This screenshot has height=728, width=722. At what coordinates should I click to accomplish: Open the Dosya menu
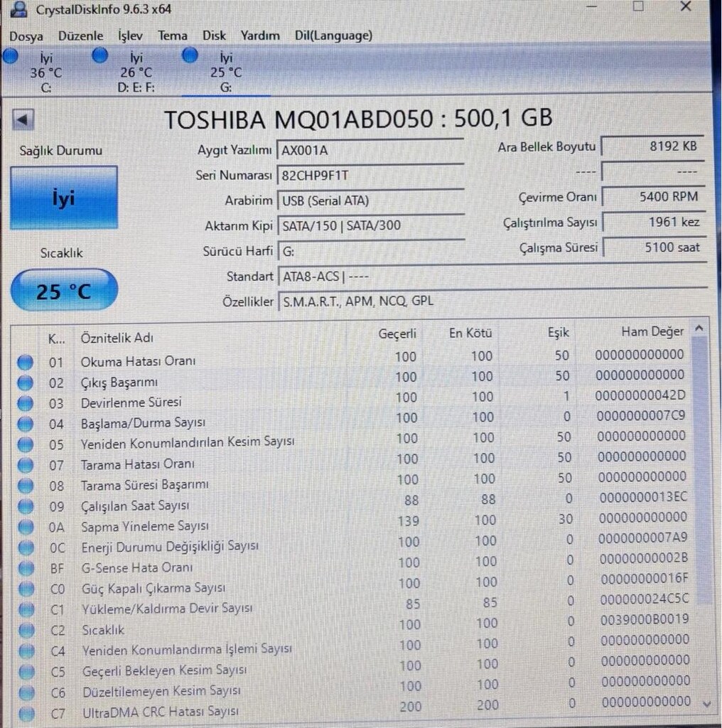coord(26,36)
